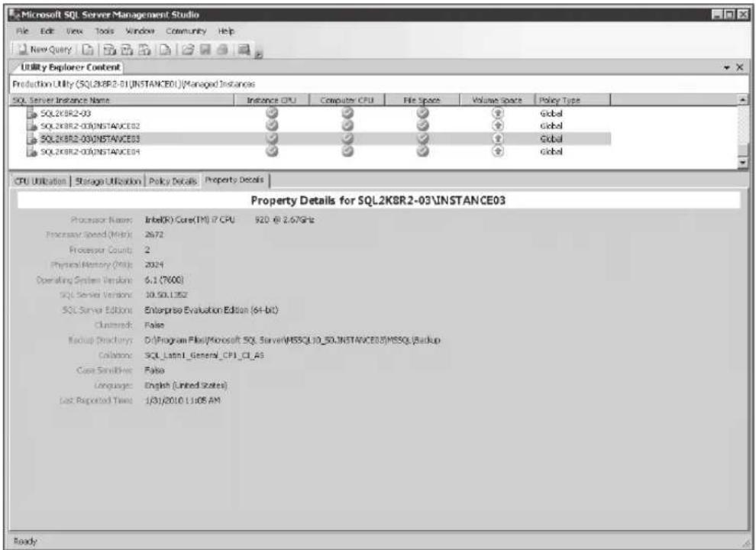Click Instance CPU status icon for SQL2K8R2-03

[272, 113]
